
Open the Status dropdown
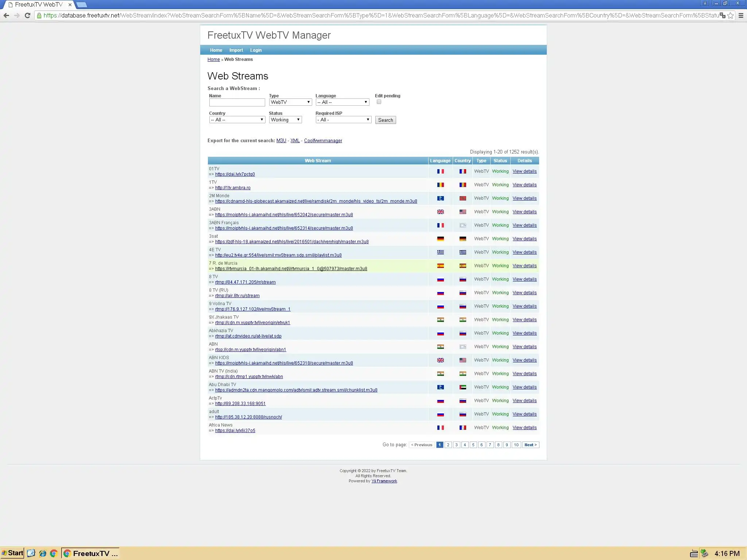(285, 120)
